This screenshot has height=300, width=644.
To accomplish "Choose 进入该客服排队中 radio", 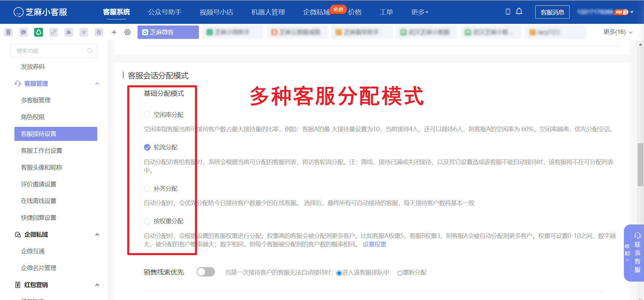I will click(x=339, y=273).
